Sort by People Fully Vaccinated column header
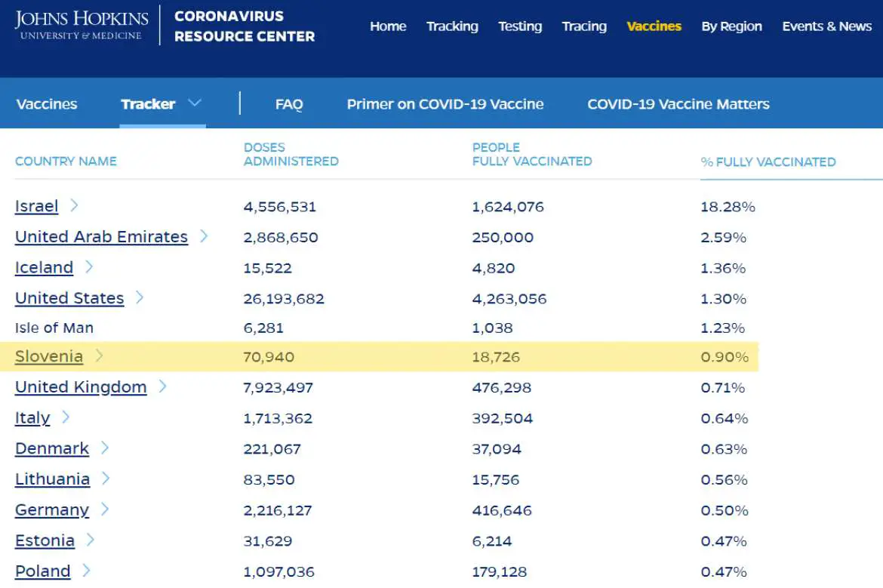 tap(532, 154)
